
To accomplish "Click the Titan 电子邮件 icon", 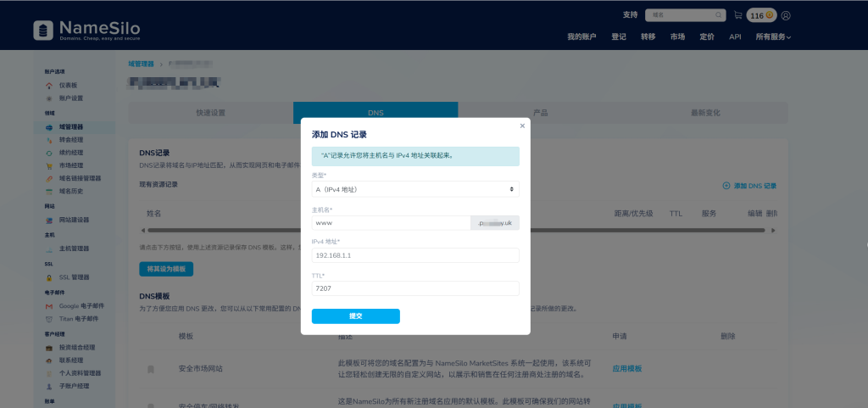I will tap(49, 319).
